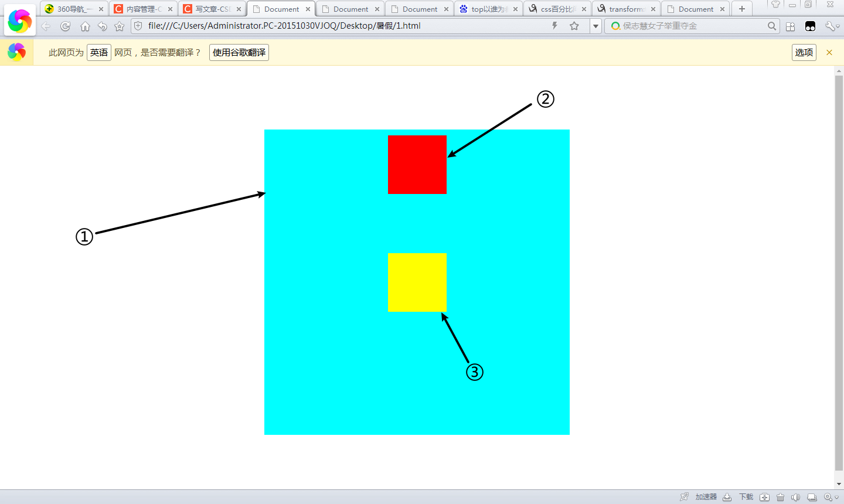Open a new tab with plus button
Screen dimensions: 844x504
[742, 9]
